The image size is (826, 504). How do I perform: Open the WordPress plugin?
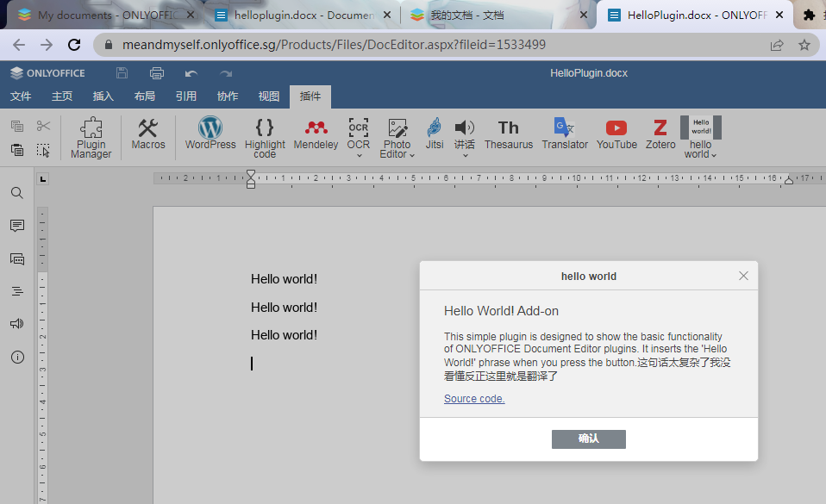click(x=210, y=133)
